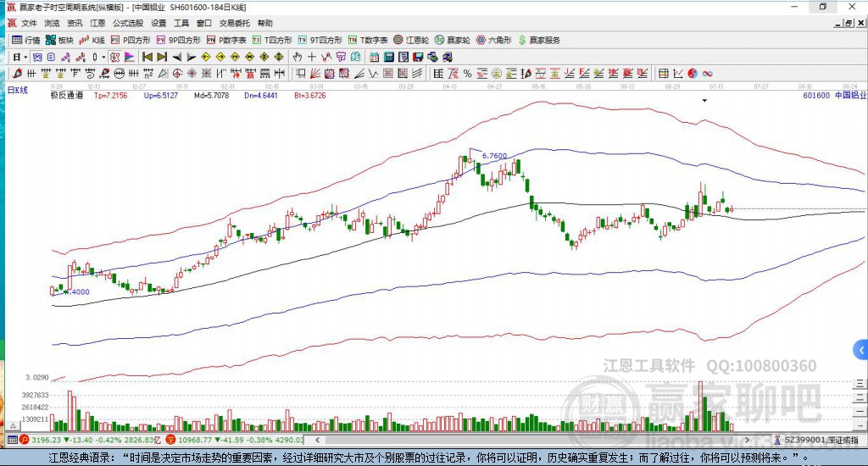
Task: Click the black left arrow icon
Action: tap(176, 57)
